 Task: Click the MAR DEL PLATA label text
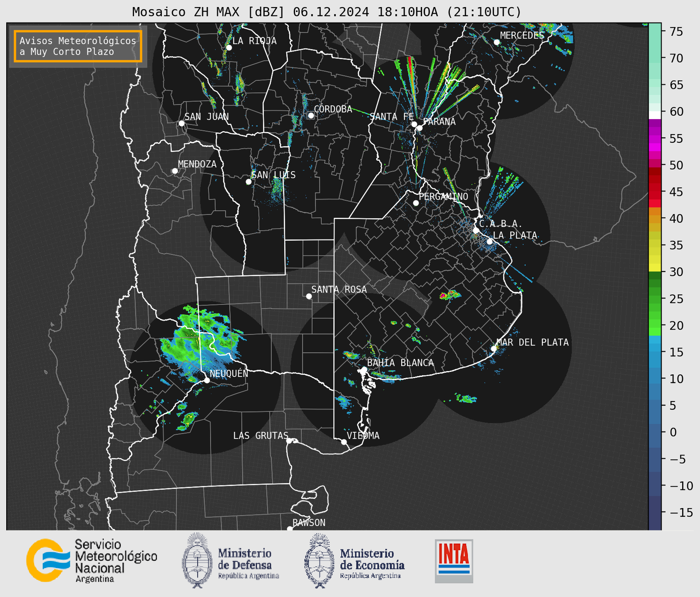532,342
